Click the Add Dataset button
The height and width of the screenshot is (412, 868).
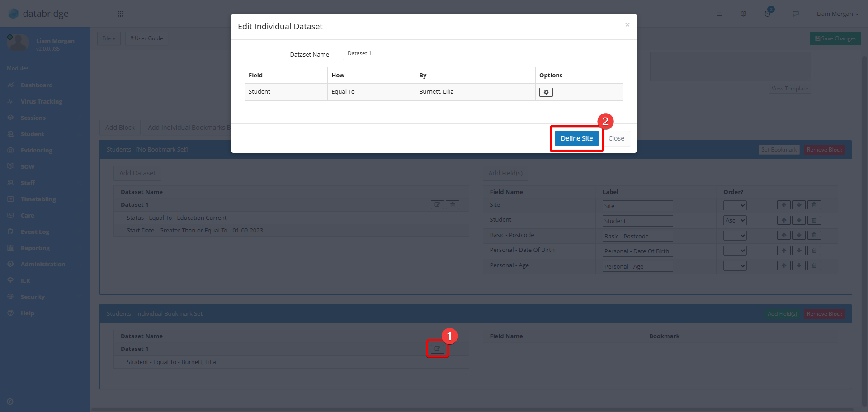tap(137, 173)
